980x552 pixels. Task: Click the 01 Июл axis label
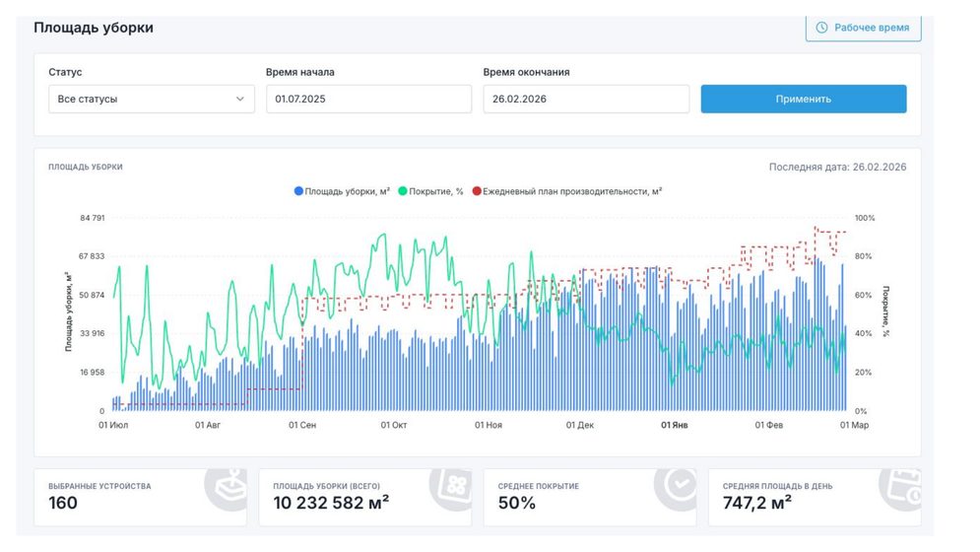[113, 425]
